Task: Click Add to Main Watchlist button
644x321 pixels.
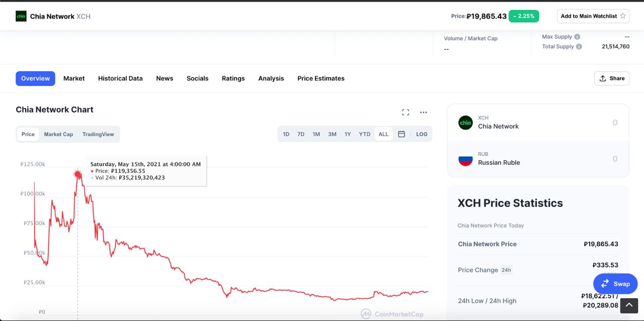Action: pyautogui.click(x=593, y=16)
